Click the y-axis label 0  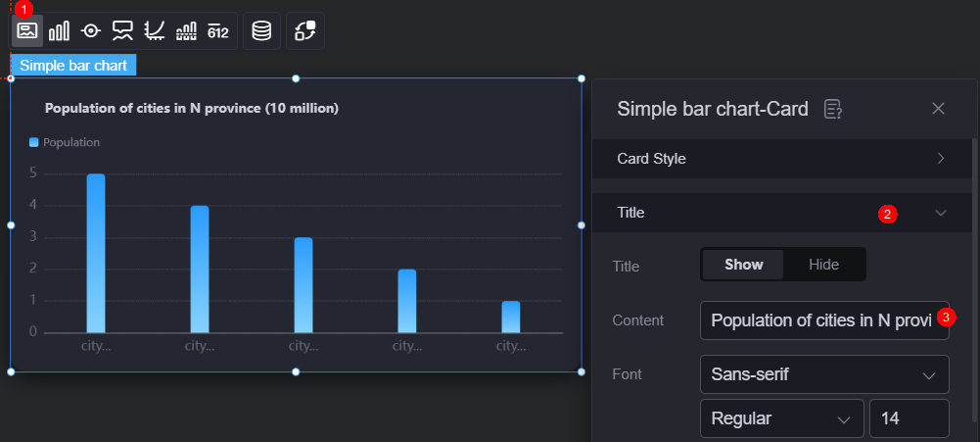point(33,332)
